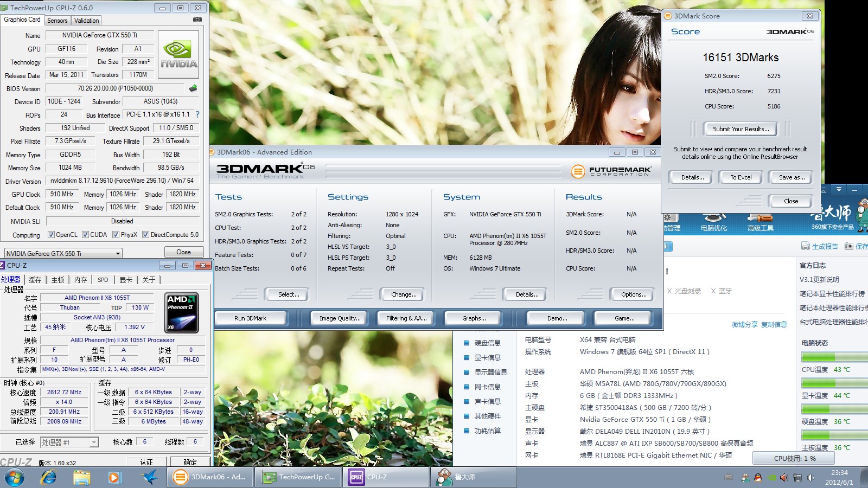868x488 pixels.
Task: Click white volume speaker tray icon
Action: (x=810, y=478)
